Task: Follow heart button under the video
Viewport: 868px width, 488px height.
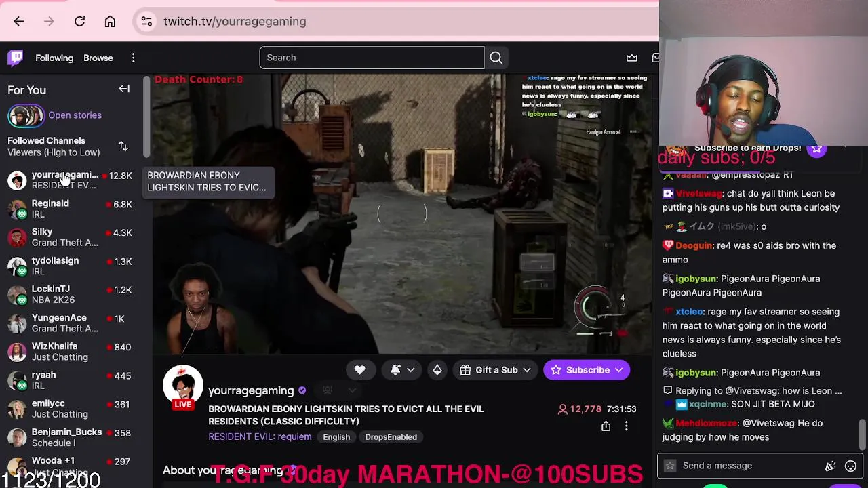Action: point(359,370)
